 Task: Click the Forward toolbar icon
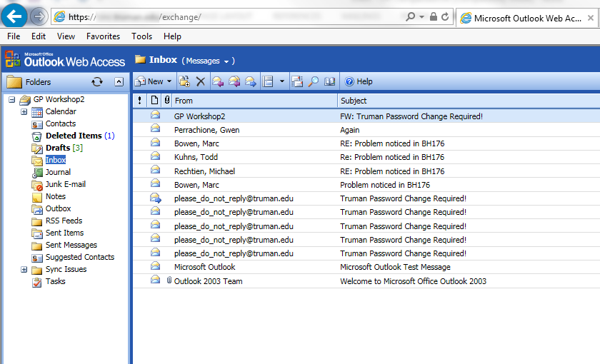tap(251, 81)
